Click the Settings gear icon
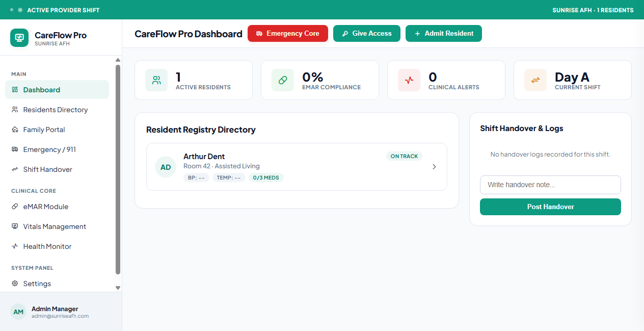 pos(15,284)
